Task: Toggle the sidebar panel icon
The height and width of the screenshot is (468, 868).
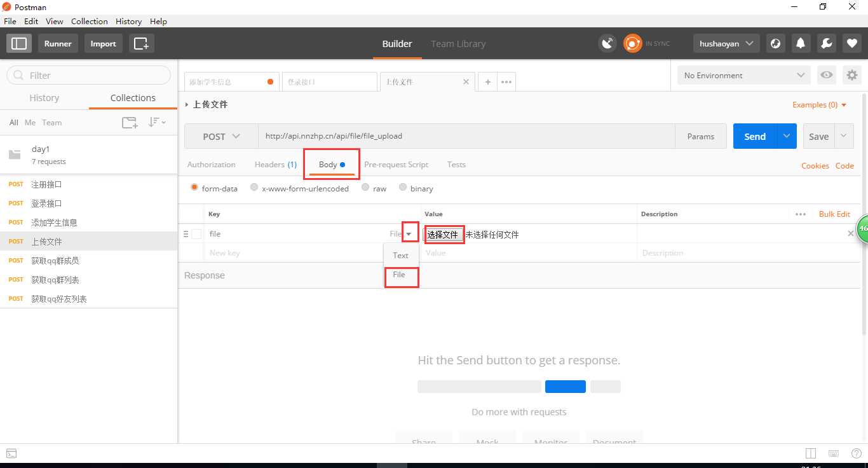Action: pos(19,43)
